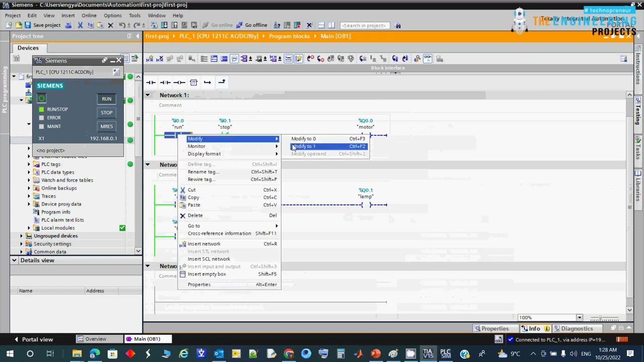Click the Search in project field
644x362 pixels.
pos(365,25)
